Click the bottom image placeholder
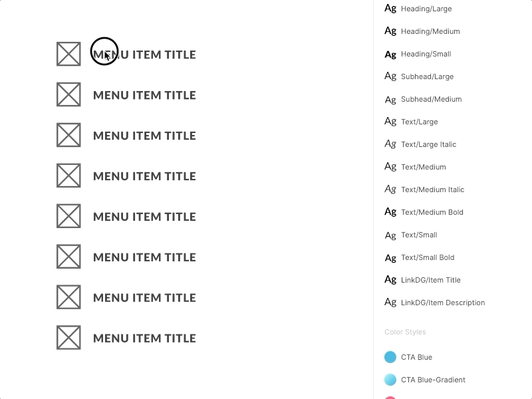This screenshot has height=399, width=532. point(68,337)
